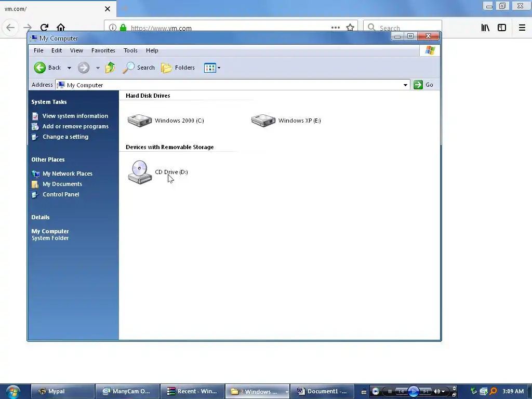
Task: Click View system information
Action: point(75,116)
